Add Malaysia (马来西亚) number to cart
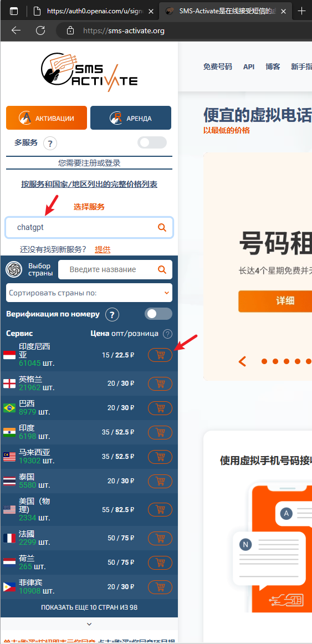The width and height of the screenshot is (312, 644). click(160, 457)
